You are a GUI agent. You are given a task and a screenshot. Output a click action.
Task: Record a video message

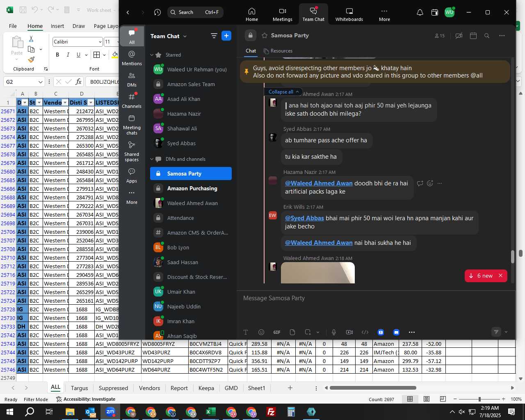click(349, 332)
